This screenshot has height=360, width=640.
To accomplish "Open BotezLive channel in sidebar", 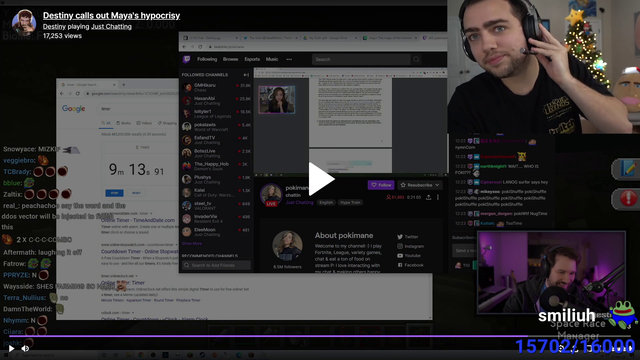I will 216,153.
